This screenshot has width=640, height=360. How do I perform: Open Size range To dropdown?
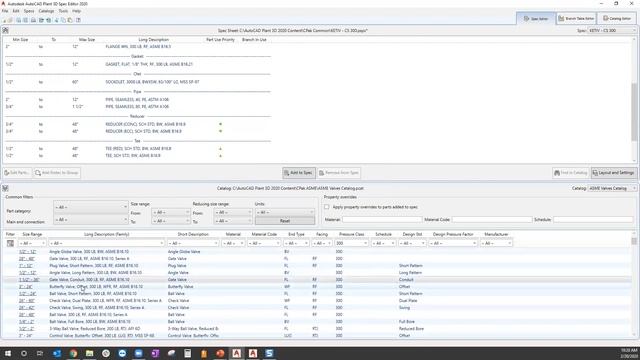[171, 221]
